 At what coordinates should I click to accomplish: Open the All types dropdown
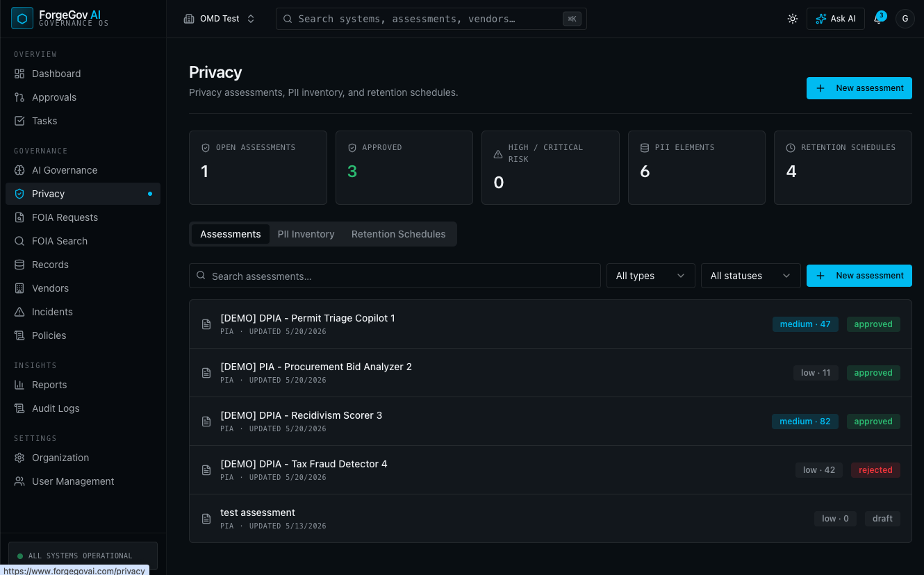(x=651, y=276)
